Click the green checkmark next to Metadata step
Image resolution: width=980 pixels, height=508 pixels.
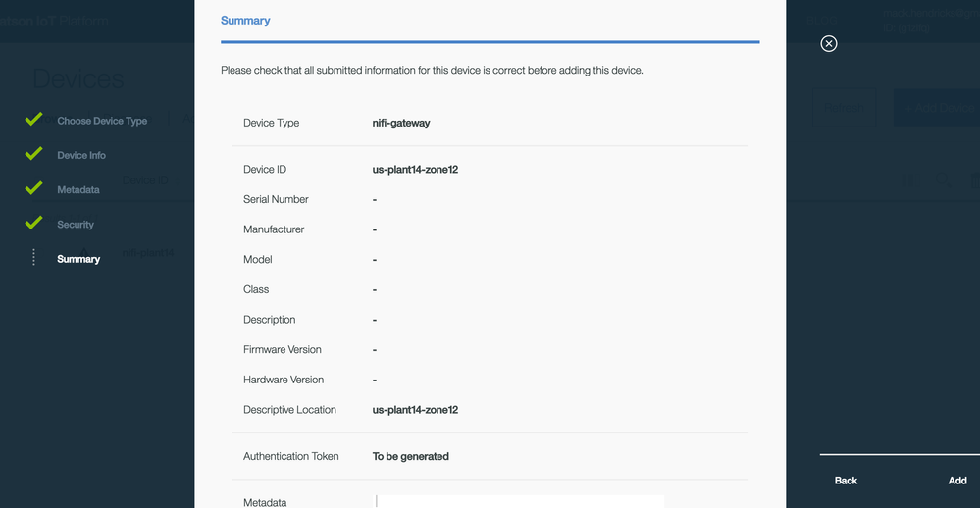click(x=33, y=188)
